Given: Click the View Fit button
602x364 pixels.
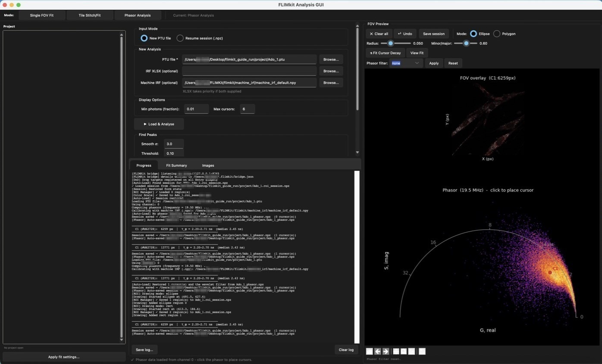Looking at the screenshot, I should pos(417,53).
